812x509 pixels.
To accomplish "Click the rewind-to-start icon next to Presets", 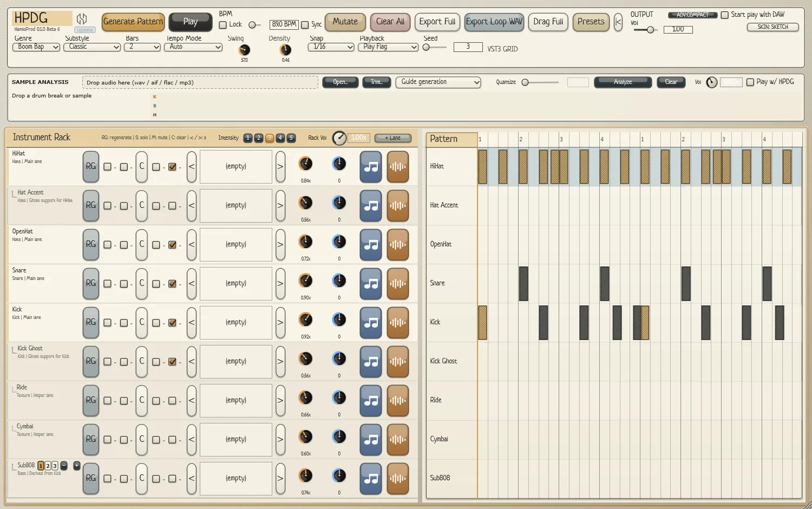I will [x=618, y=22].
